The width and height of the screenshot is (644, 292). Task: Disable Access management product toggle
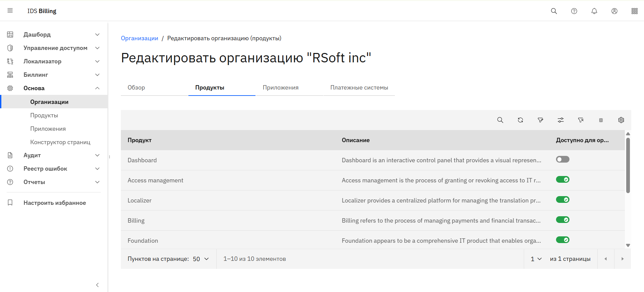click(x=562, y=180)
